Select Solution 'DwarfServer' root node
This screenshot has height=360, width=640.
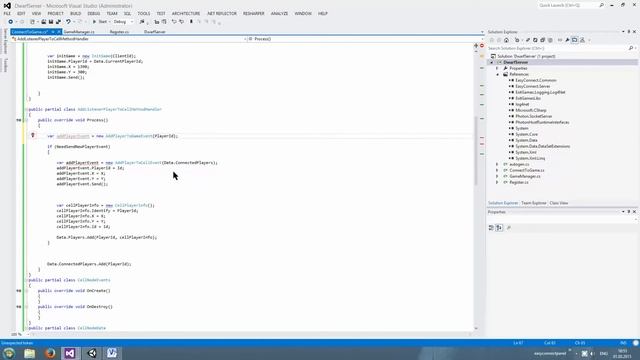(x=526, y=56)
